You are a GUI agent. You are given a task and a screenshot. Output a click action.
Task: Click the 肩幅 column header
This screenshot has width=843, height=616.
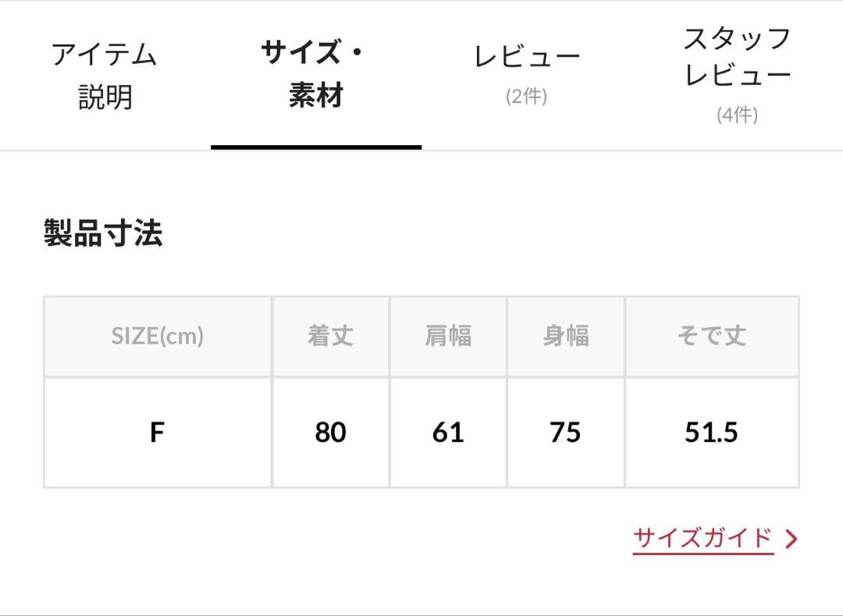(448, 336)
